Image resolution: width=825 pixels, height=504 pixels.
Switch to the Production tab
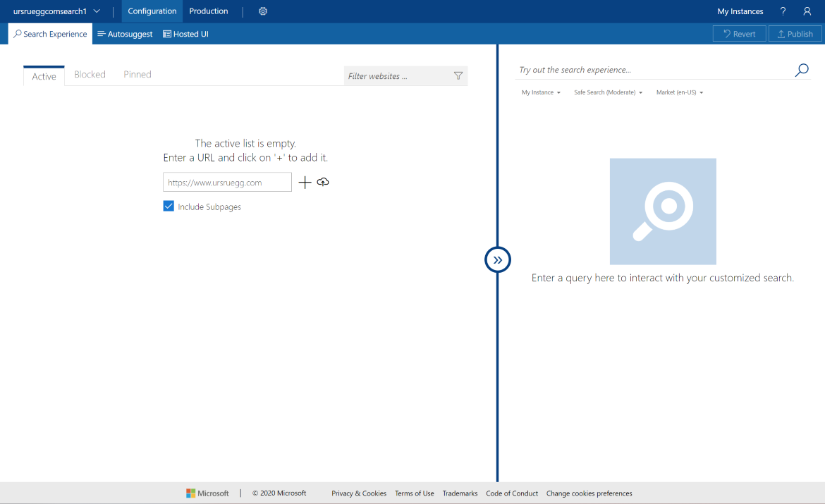[208, 11]
